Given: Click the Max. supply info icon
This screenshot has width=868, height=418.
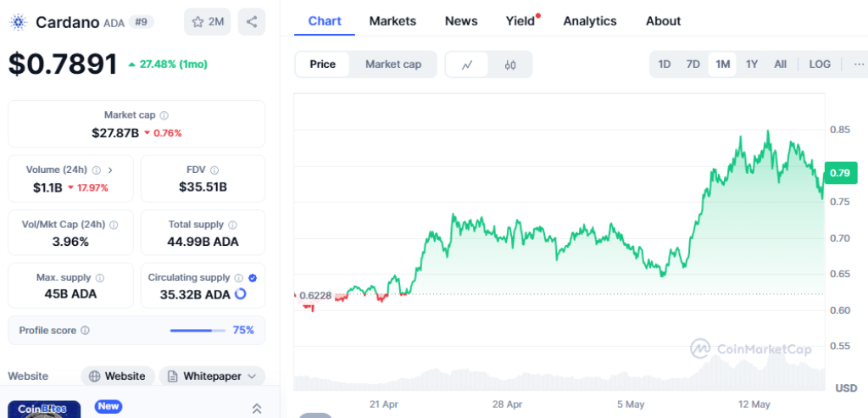Looking at the screenshot, I should [x=99, y=278].
